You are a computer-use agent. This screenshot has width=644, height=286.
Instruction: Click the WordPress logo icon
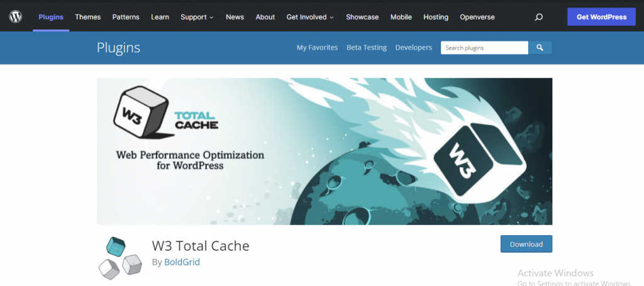(x=16, y=17)
